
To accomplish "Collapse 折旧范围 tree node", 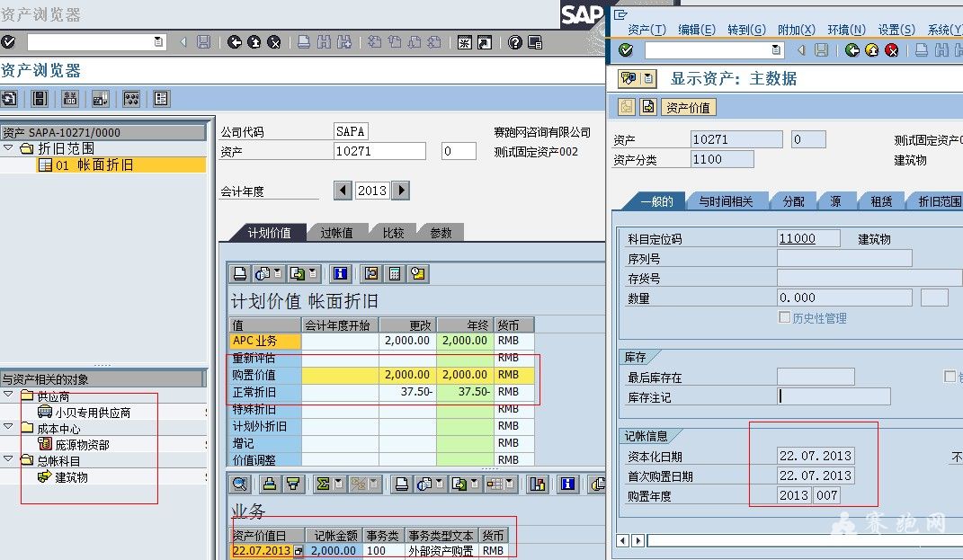I will (x=8, y=148).
